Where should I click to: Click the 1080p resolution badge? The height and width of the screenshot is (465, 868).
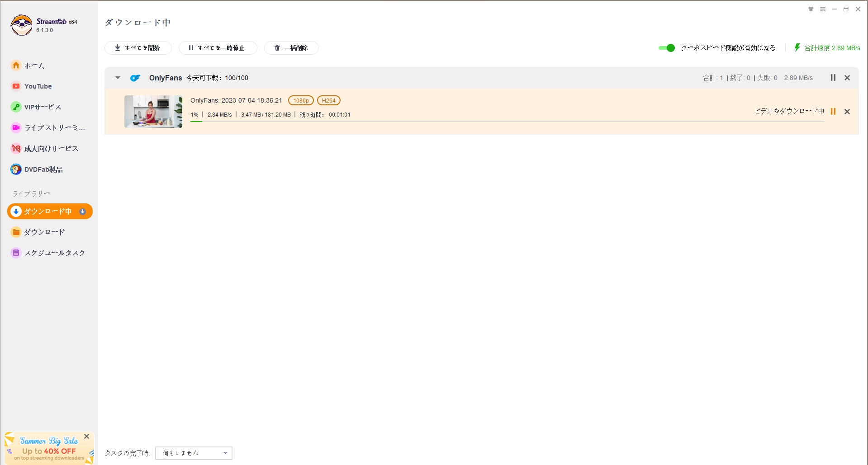[x=301, y=101]
